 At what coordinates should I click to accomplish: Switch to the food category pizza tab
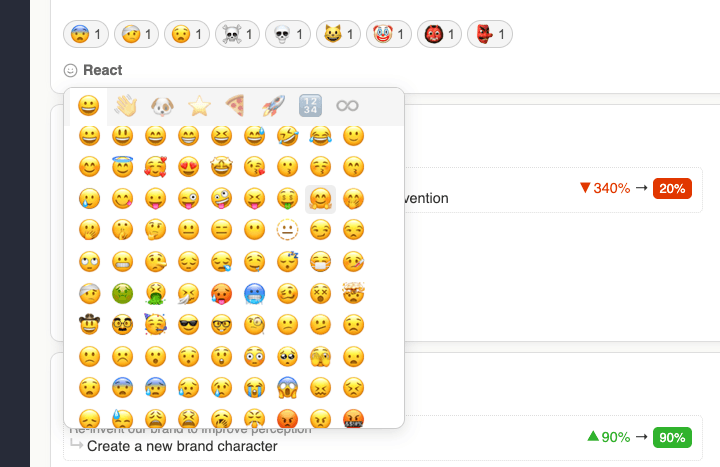click(x=235, y=106)
